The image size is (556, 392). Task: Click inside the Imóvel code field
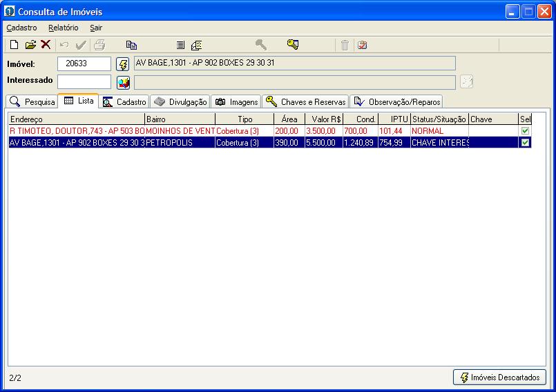84,63
